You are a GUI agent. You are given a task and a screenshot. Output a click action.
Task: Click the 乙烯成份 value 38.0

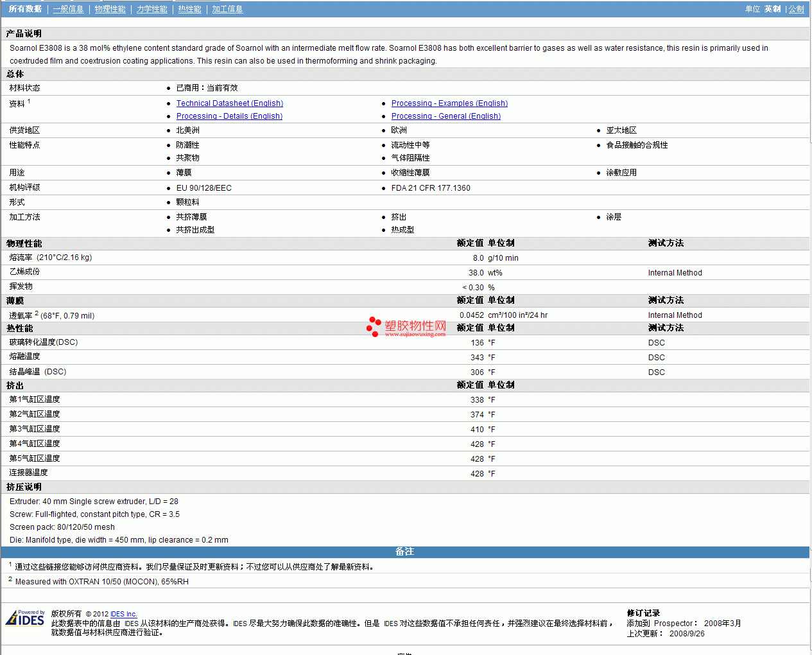click(476, 273)
